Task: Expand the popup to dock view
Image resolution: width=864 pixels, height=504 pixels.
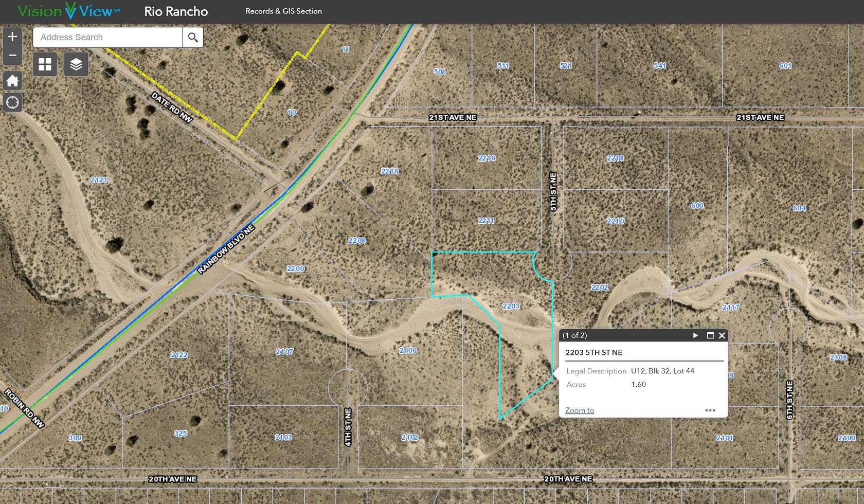Action: 710,335
